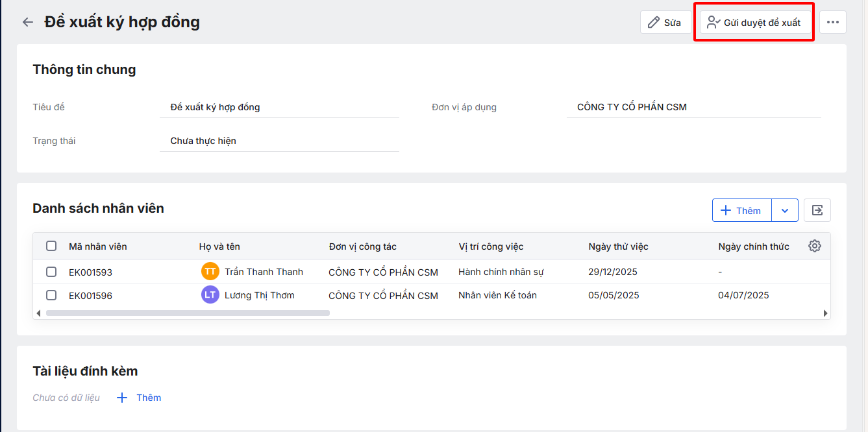Click the TT avatar of Trần Thanh Thanh

210,272
